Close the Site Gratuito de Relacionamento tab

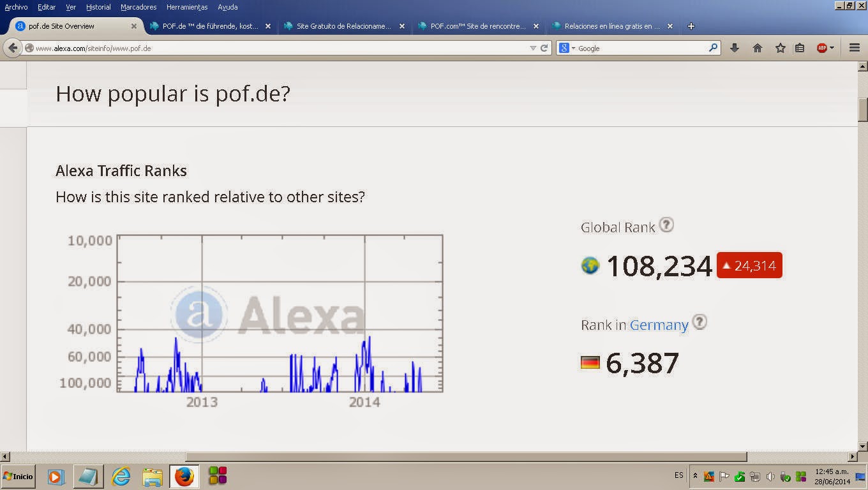coord(402,26)
